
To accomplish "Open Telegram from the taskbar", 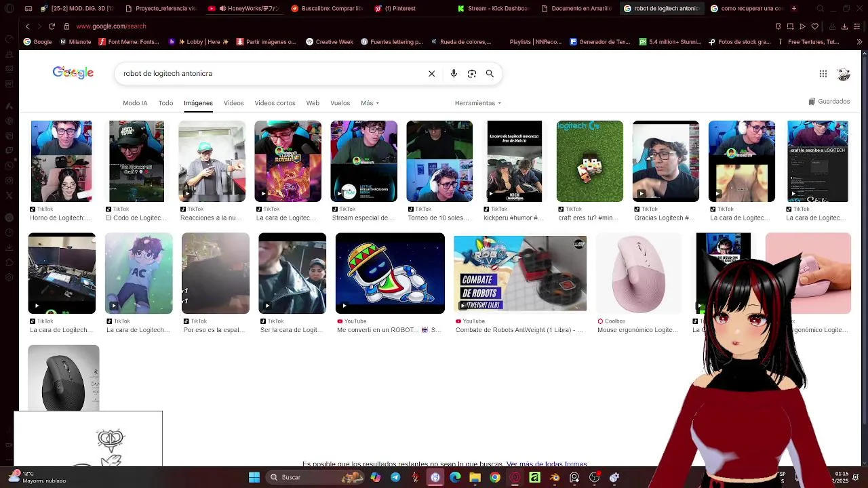I will (x=395, y=477).
